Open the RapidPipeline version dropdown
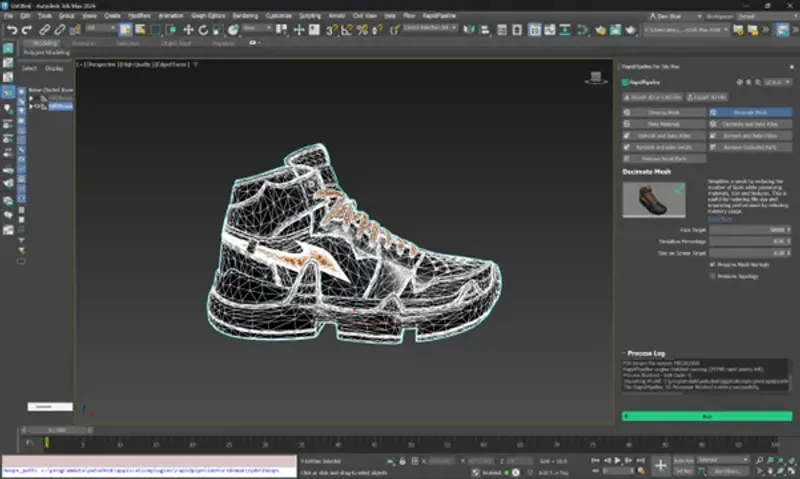 [x=778, y=82]
